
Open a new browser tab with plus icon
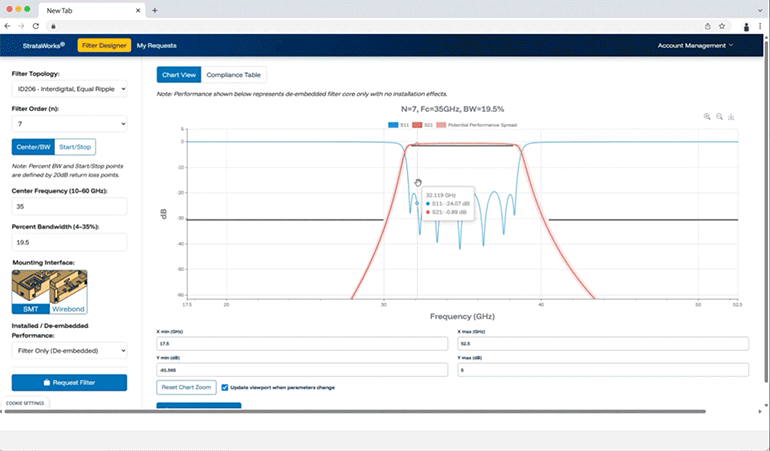point(155,10)
